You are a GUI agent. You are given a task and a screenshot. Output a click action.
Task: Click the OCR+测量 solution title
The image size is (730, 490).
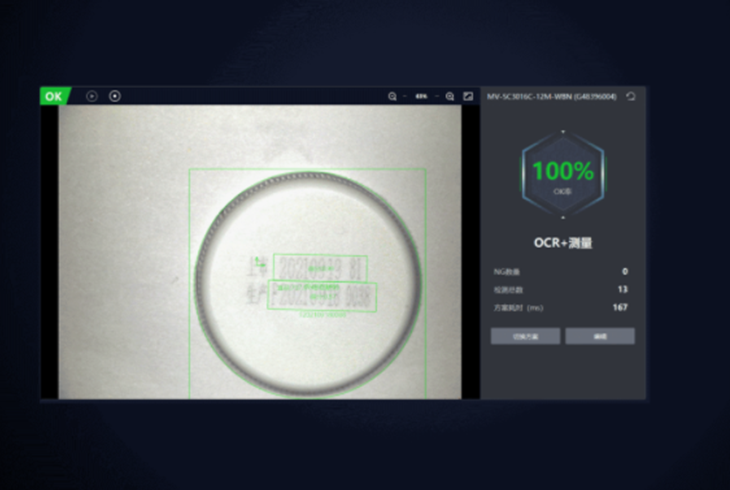point(562,242)
